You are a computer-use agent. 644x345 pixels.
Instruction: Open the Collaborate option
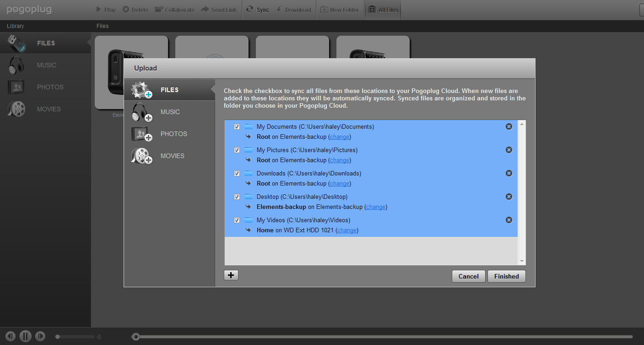[174, 10]
